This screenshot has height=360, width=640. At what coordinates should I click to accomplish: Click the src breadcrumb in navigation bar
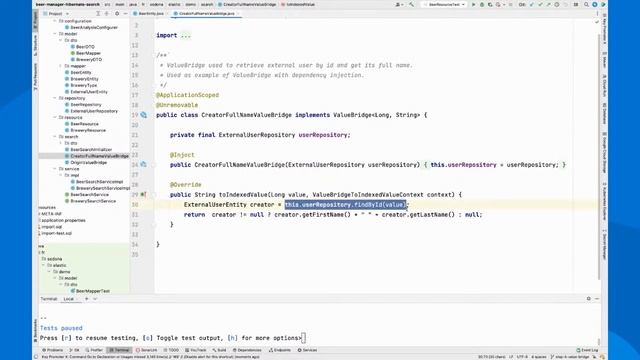[x=107, y=4]
